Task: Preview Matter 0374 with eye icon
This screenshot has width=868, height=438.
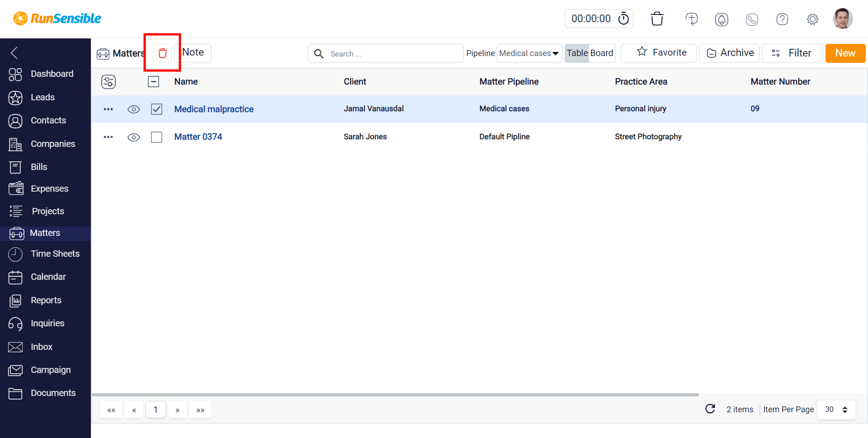Action: pos(134,137)
